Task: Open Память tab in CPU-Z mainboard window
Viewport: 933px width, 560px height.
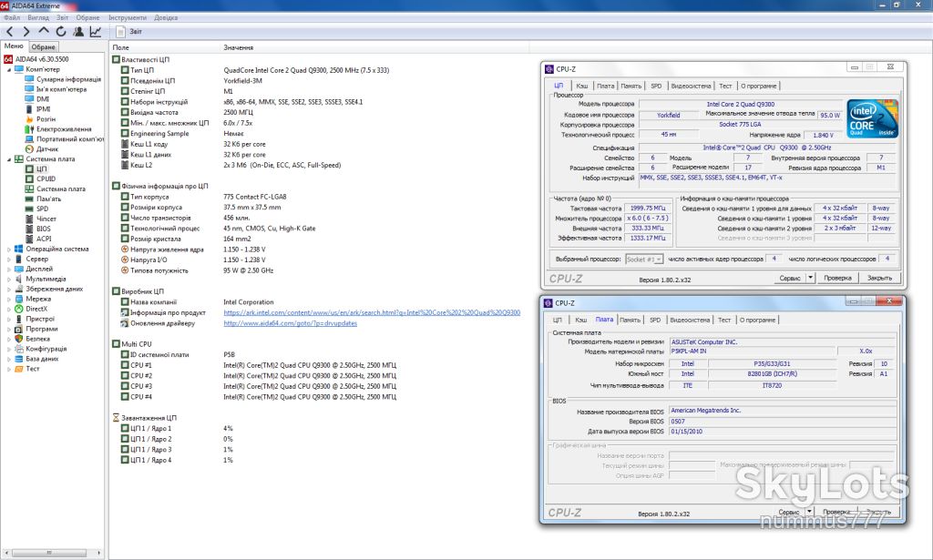Action: pos(630,320)
